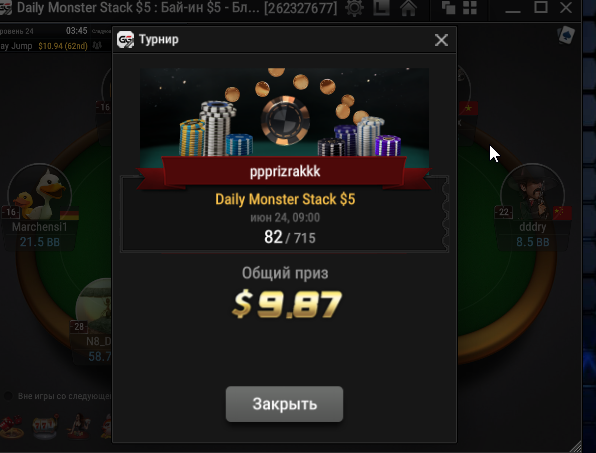Select dddry cowboy avatar
Screen dimensions: 596x453
pyautogui.click(x=532, y=195)
